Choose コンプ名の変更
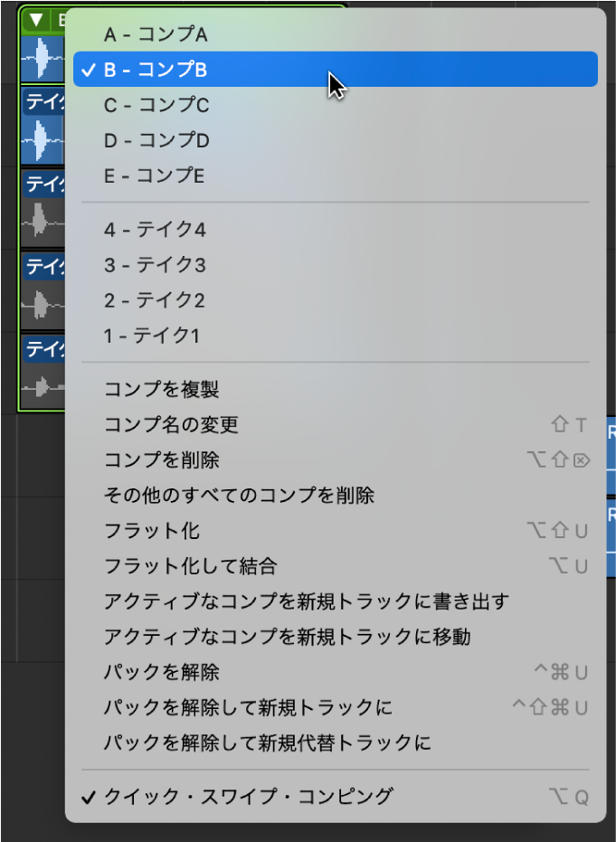 (335, 425)
